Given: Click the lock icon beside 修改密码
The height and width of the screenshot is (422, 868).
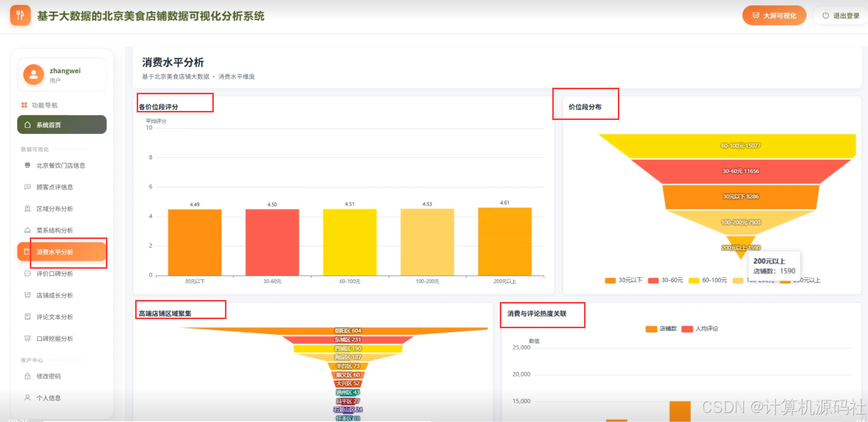Looking at the screenshot, I should (x=27, y=376).
